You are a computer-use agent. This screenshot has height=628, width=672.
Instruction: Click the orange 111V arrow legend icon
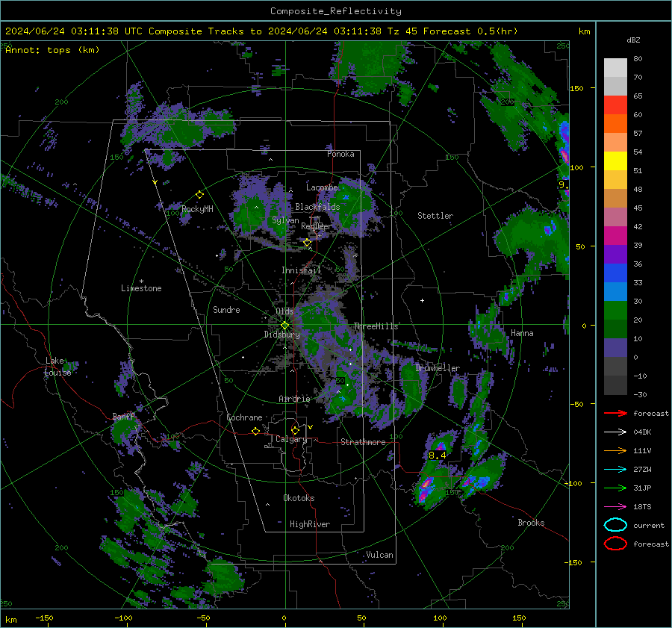tap(615, 450)
